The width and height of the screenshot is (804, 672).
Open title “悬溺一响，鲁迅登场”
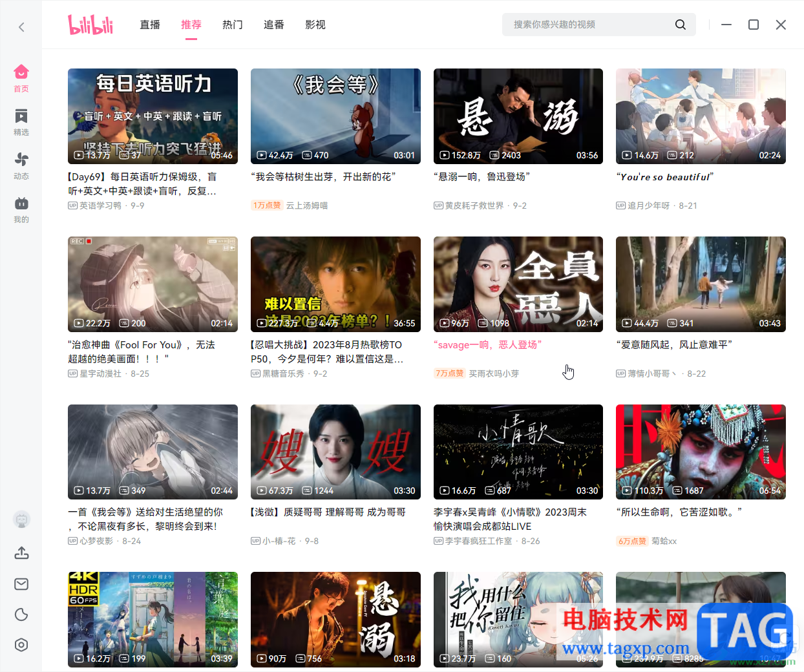[x=481, y=177]
